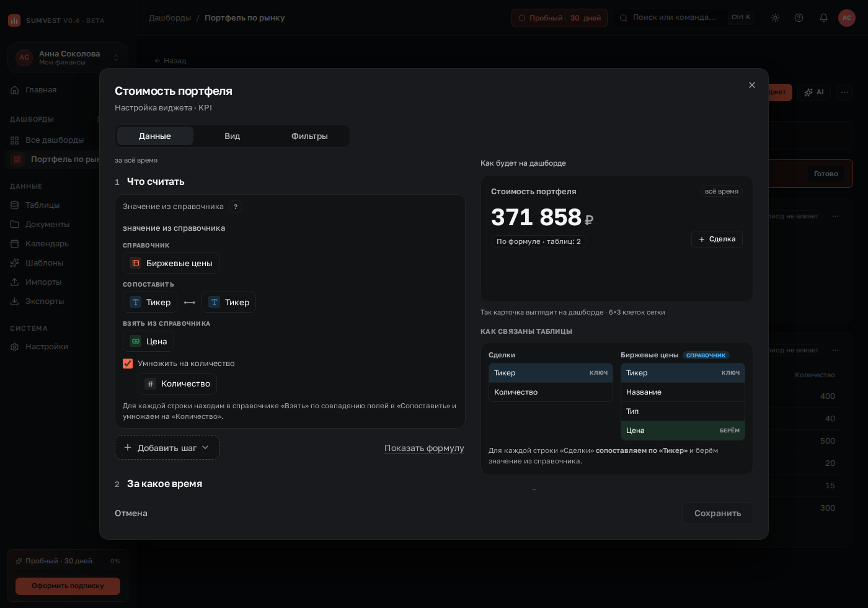This screenshot has width=868, height=608.
Task: Click the Sumvest logo icon
Action: pos(14,20)
